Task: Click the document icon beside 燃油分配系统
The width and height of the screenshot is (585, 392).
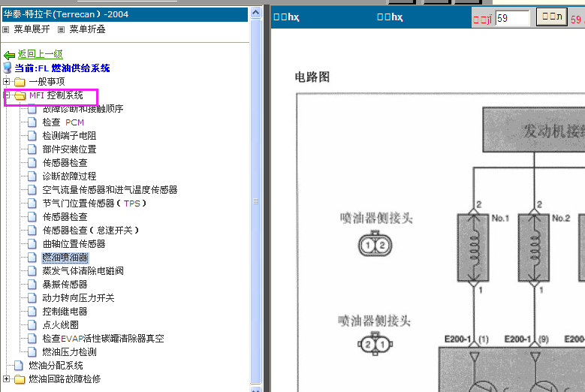Action: tap(19, 365)
